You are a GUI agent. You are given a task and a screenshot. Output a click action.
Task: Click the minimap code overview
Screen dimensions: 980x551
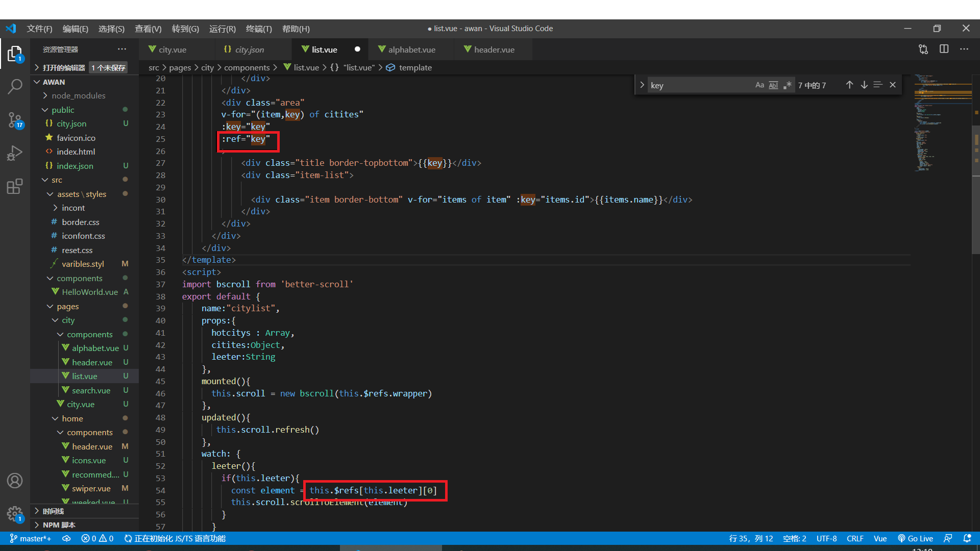[x=943, y=122]
